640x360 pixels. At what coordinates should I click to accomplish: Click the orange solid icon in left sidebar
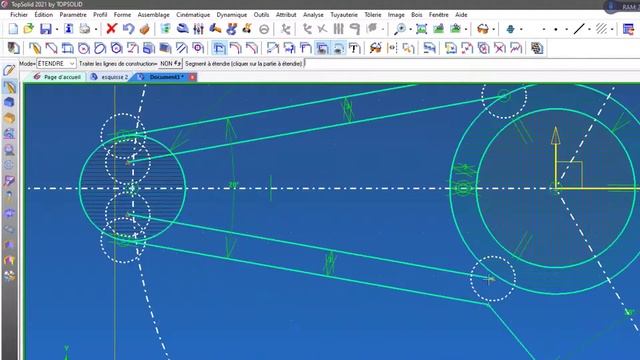pos(9,118)
